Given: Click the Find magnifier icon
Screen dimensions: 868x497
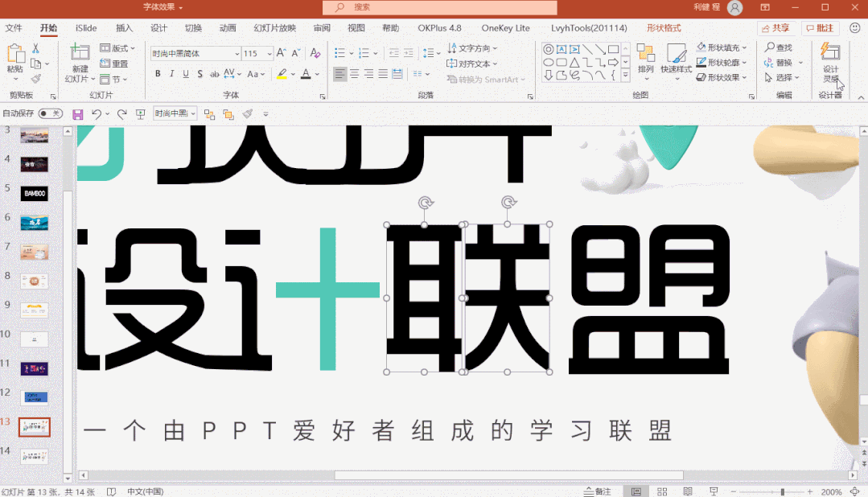Looking at the screenshot, I should [x=770, y=47].
